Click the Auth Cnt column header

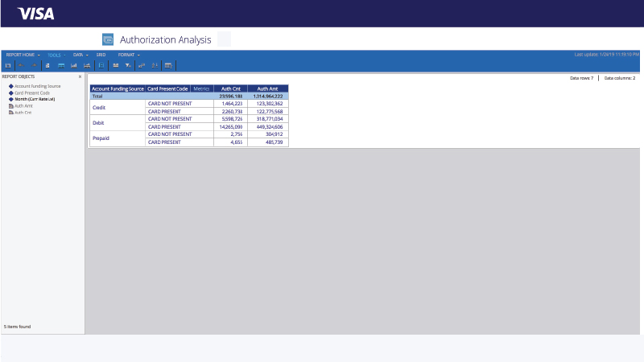pos(230,88)
